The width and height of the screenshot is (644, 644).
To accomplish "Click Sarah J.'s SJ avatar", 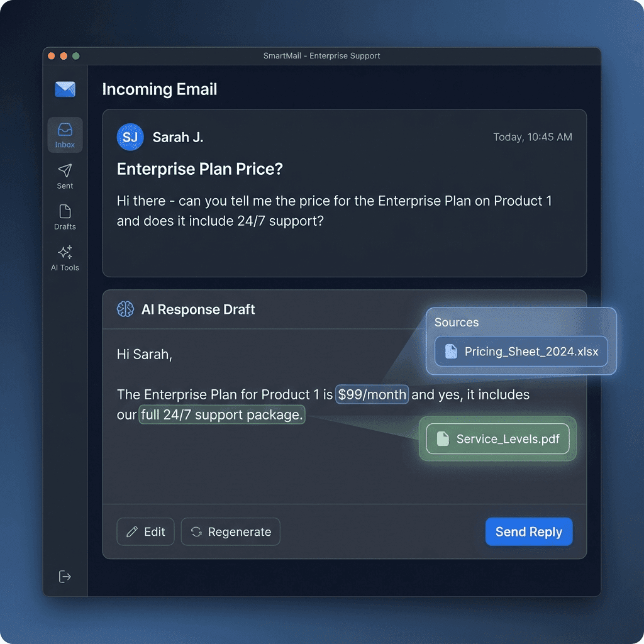I will tap(130, 137).
